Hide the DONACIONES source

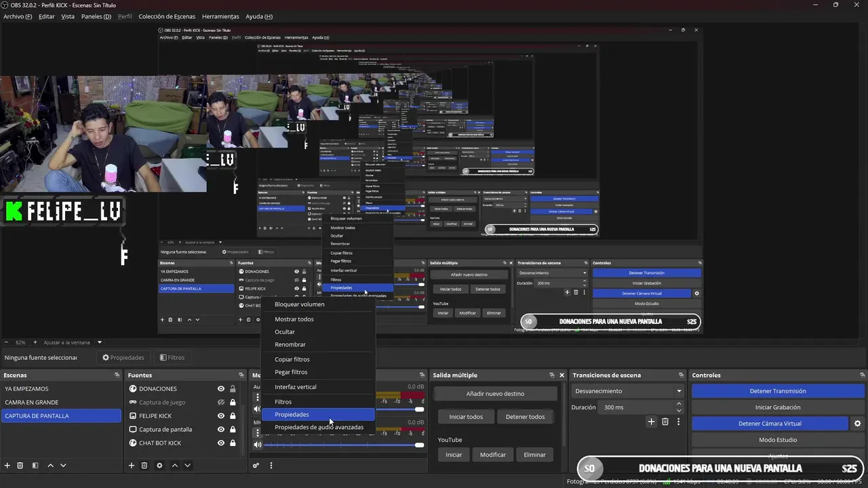pyautogui.click(x=220, y=388)
